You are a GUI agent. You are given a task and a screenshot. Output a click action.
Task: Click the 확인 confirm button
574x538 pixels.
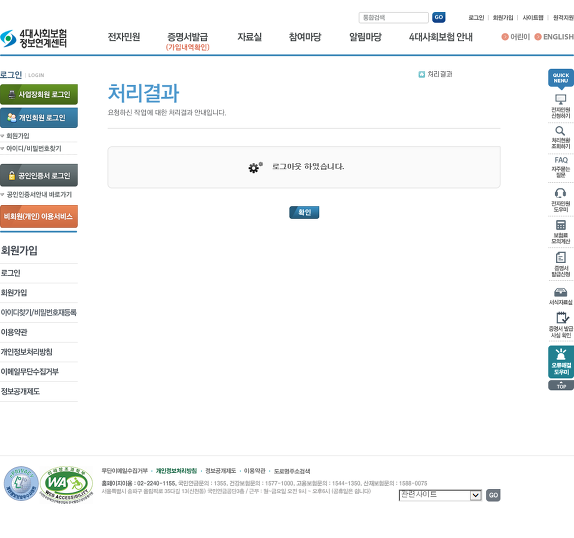coord(304,212)
